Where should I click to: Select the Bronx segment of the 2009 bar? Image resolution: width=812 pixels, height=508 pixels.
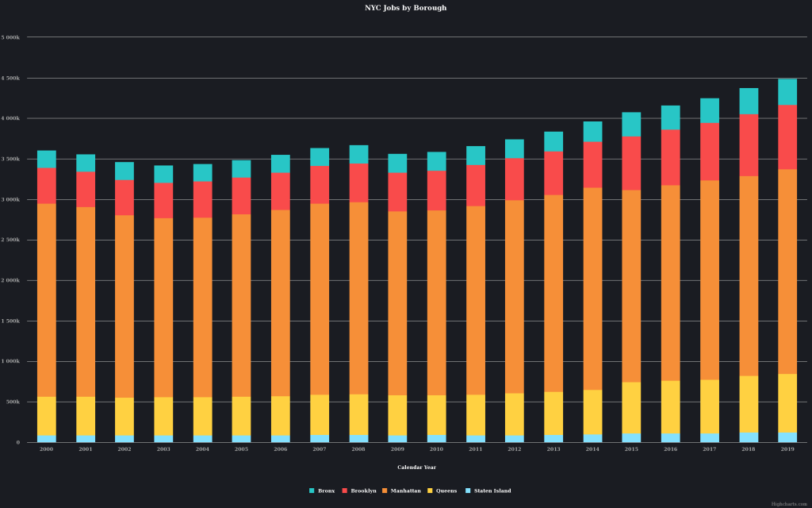click(x=398, y=164)
